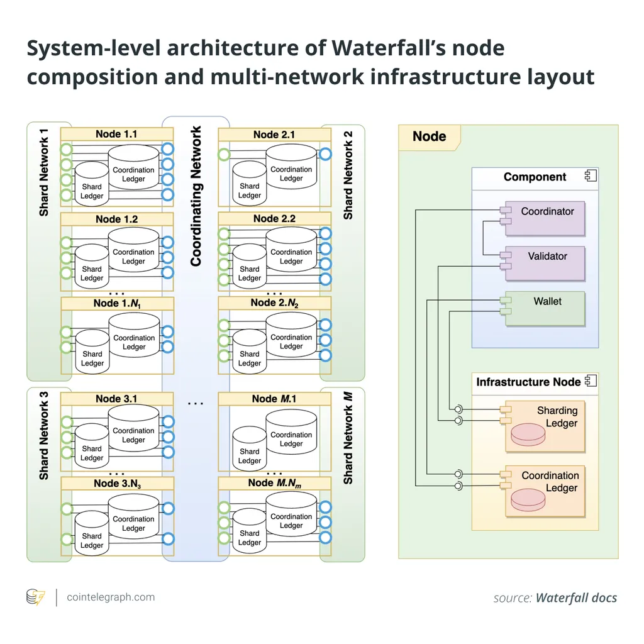Select the Coordination Ledger cylinder in Node M.1

coord(291,432)
